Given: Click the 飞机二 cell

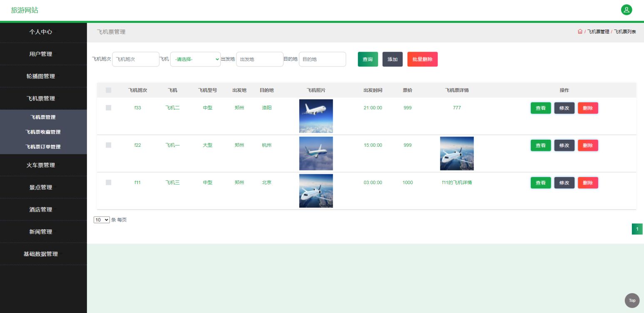Looking at the screenshot, I should 172,108.
